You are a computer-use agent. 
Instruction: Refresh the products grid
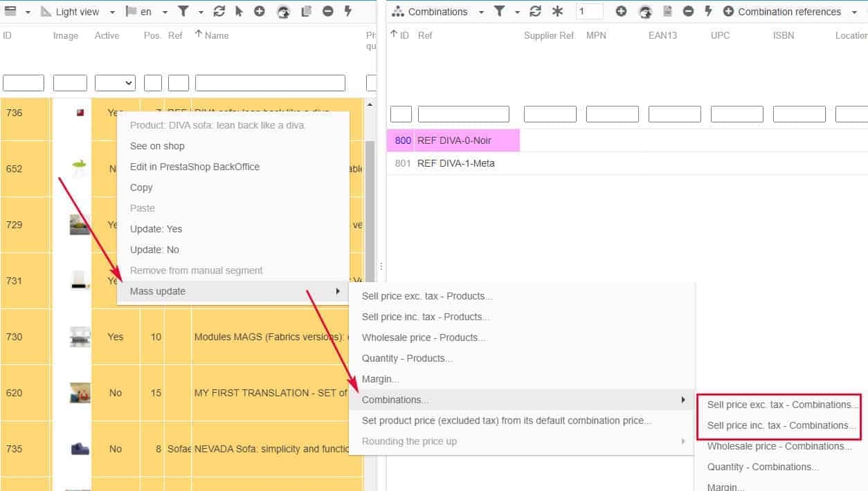click(x=219, y=12)
